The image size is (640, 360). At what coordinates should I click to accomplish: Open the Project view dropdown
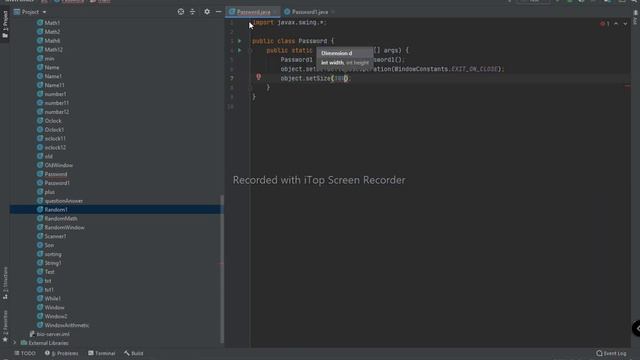(30, 12)
